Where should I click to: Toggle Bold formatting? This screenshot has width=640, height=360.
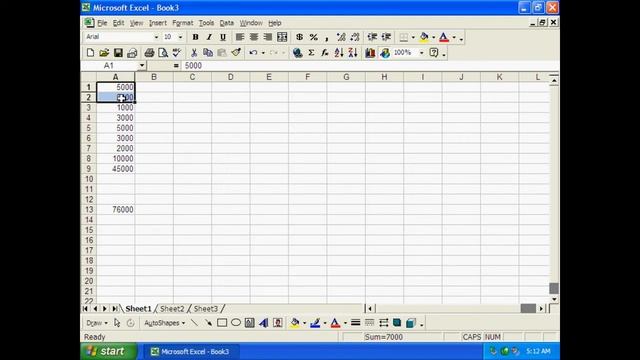pyautogui.click(x=196, y=37)
